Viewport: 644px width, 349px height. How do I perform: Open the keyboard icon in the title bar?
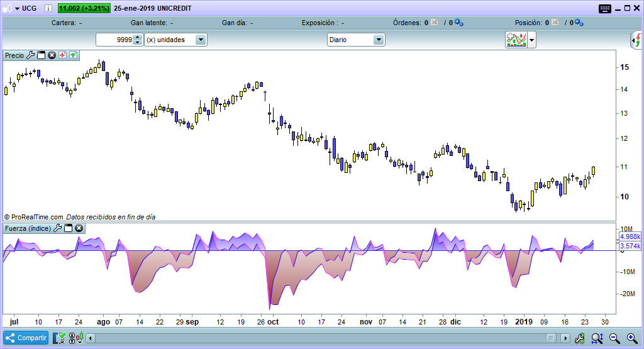click(x=605, y=8)
